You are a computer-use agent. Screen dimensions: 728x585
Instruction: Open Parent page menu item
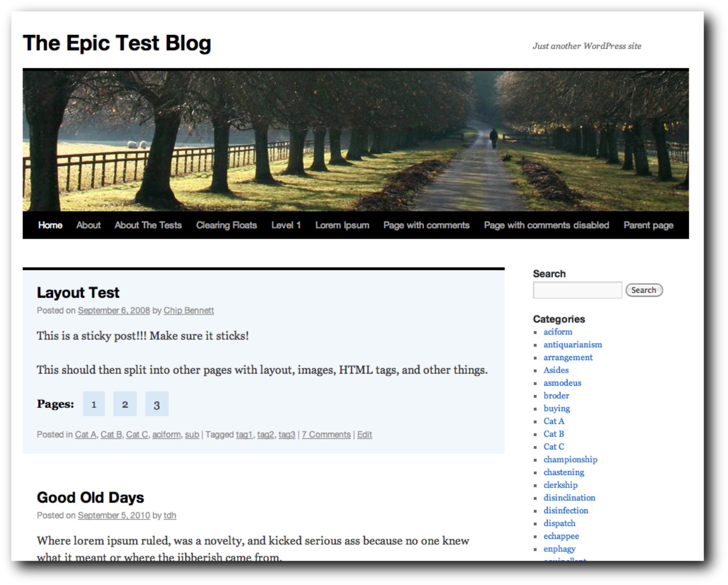648,225
